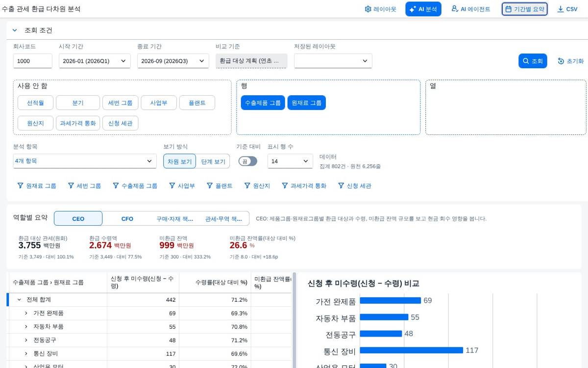Switch to the CFO role tab
588x368 pixels.
[127, 219]
